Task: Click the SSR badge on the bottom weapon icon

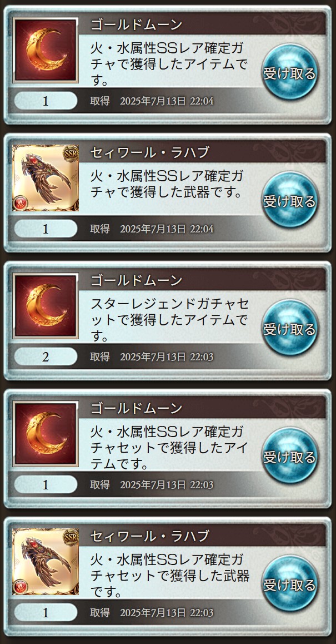Action: pyautogui.click(x=71, y=537)
